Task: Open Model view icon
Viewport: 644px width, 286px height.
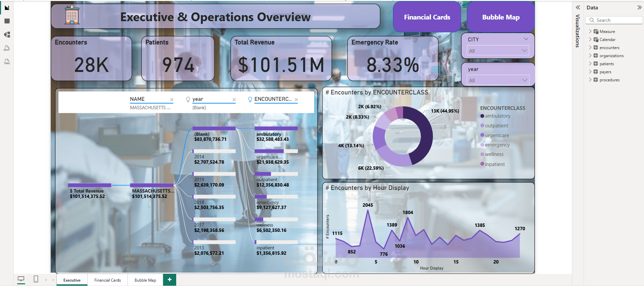Action: 7,35
